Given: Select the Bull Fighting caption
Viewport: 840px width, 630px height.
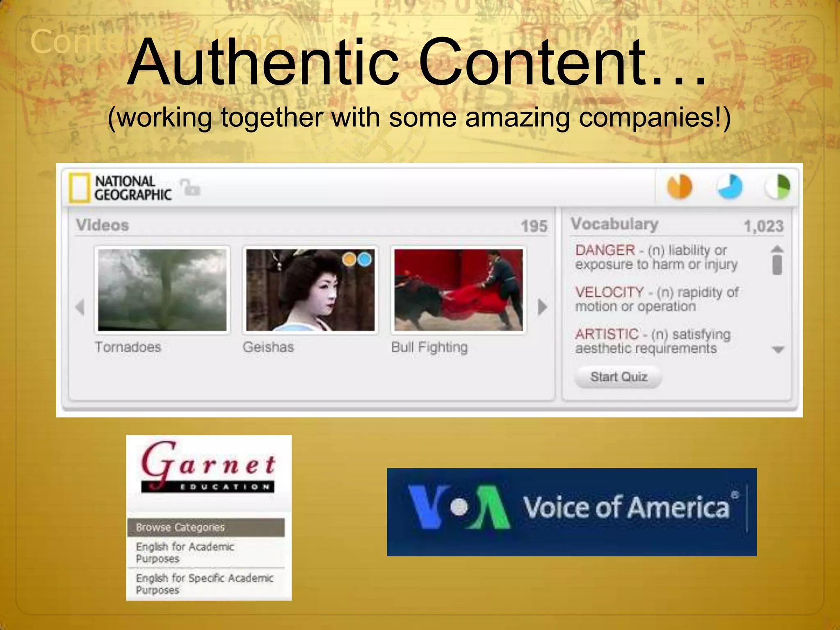Looking at the screenshot, I should [x=429, y=347].
